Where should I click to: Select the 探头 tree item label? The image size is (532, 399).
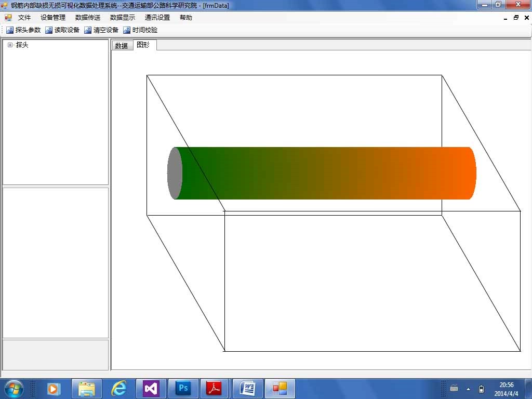pyautogui.click(x=22, y=45)
